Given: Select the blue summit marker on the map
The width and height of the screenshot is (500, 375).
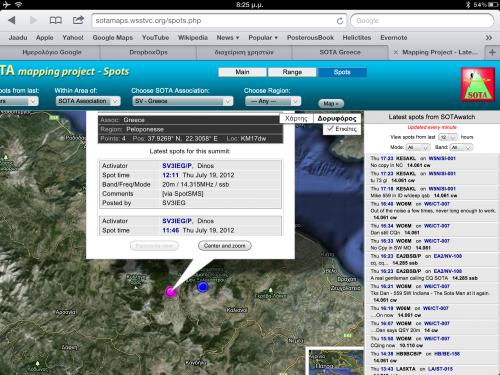Looking at the screenshot, I should [203, 287].
